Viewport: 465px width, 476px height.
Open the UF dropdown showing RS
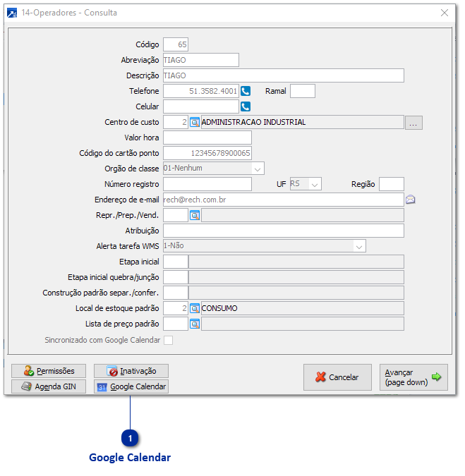pyautogui.click(x=315, y=184)
